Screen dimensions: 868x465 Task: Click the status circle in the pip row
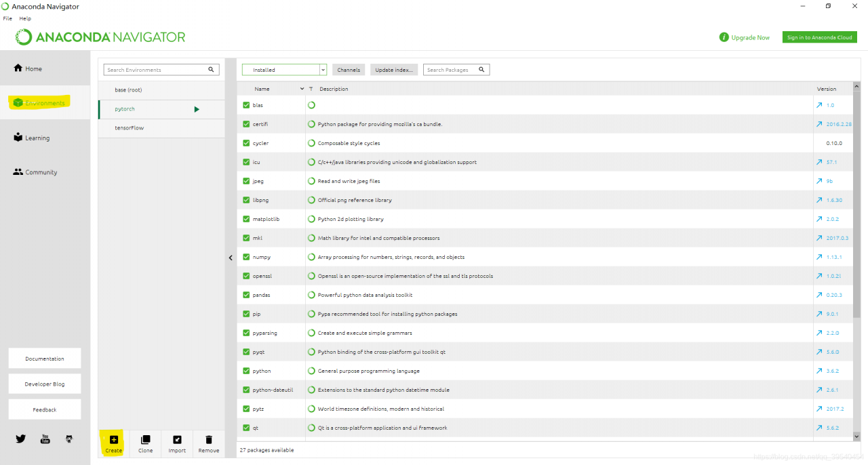click(311, 314)
